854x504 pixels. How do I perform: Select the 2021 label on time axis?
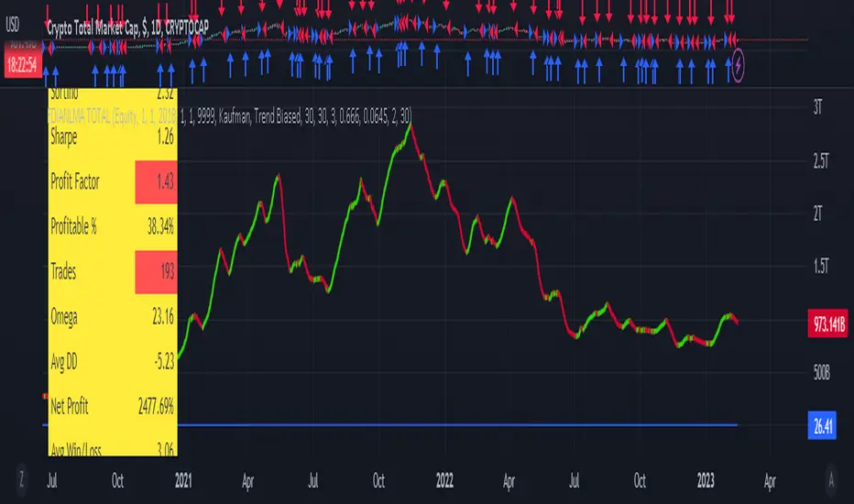[x=183, y=480]
